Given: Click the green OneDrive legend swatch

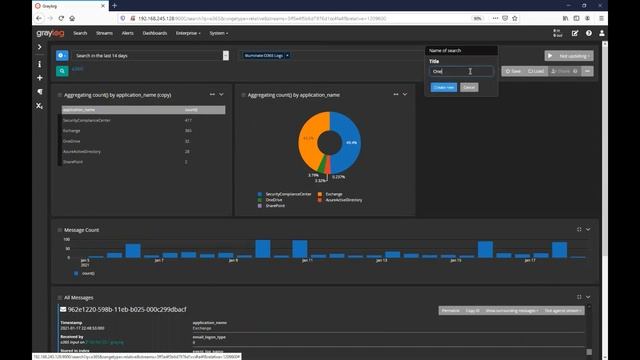Looking at the screenshot, I should (x=260, y=200).
